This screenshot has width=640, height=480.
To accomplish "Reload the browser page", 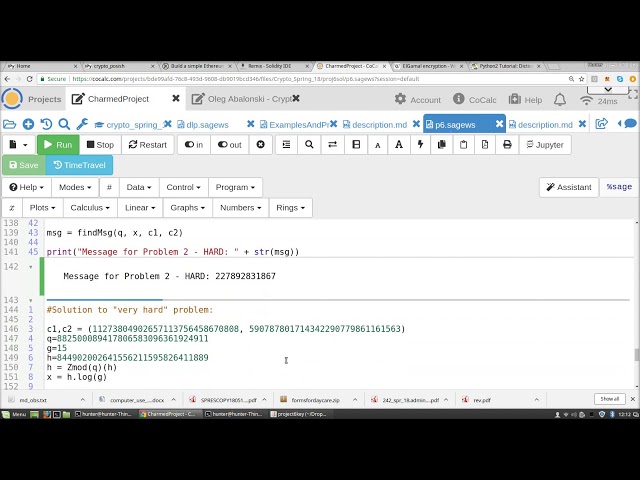I will pyautogui.click(x=29, y=79).
